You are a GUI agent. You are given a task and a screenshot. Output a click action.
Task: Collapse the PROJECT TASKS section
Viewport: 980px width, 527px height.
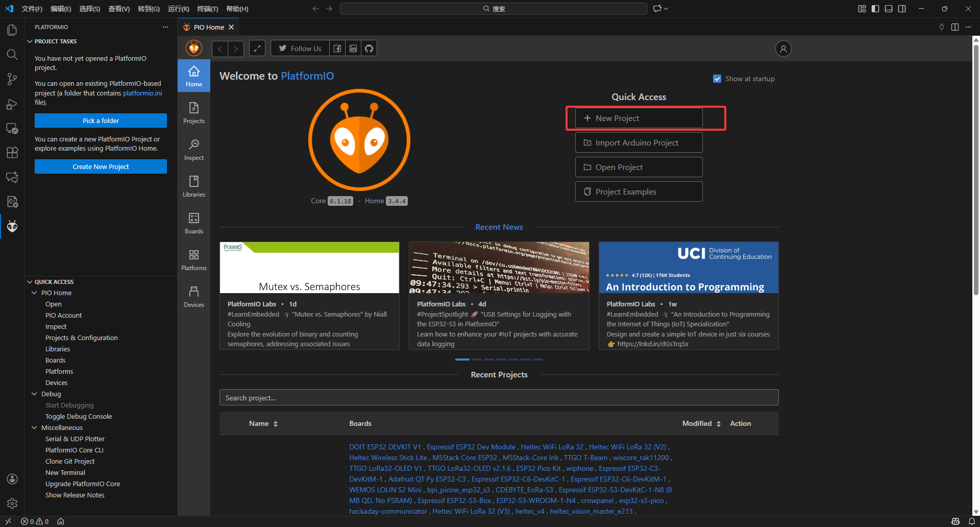[30, 41]
